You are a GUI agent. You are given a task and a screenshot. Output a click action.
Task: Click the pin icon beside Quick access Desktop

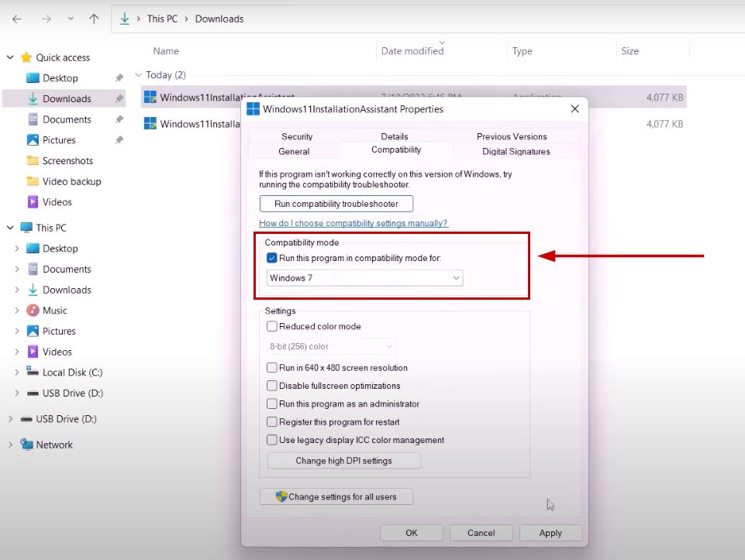click(x=119, y=77)
